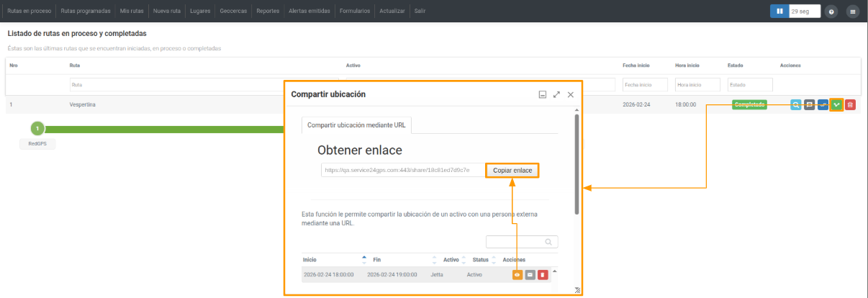Go to Mis rutas
The height and width of the screenshot is (298, 868).
[132, 12]
